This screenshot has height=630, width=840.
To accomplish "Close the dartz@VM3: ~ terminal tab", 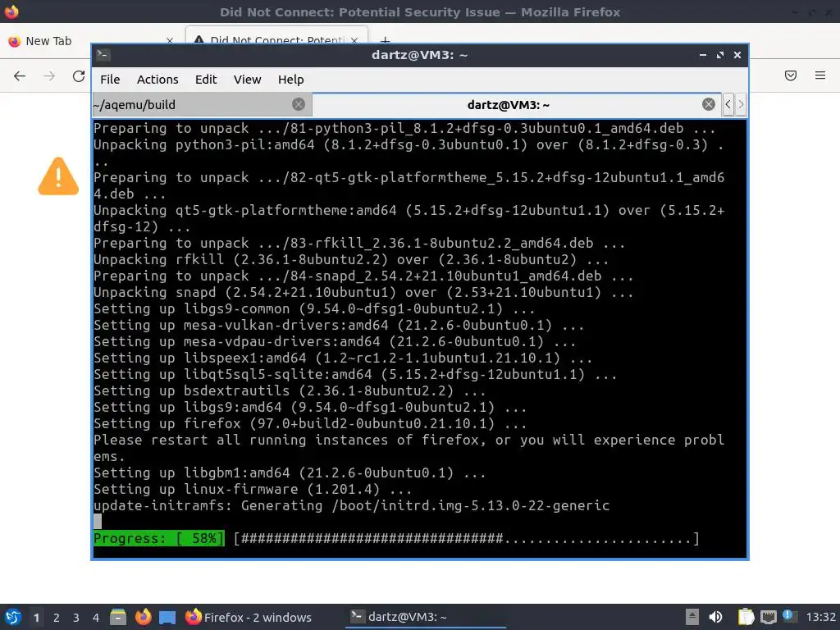I will (x=708, y=104).
